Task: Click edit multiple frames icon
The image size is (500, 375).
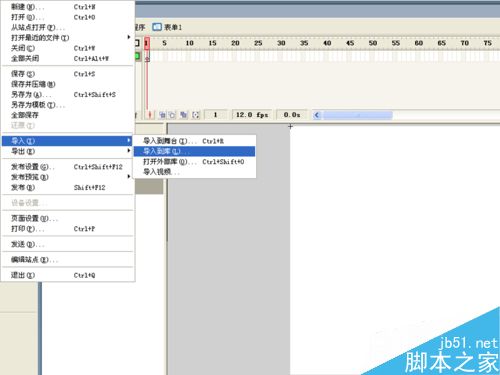Action: (x=184, y=115)
